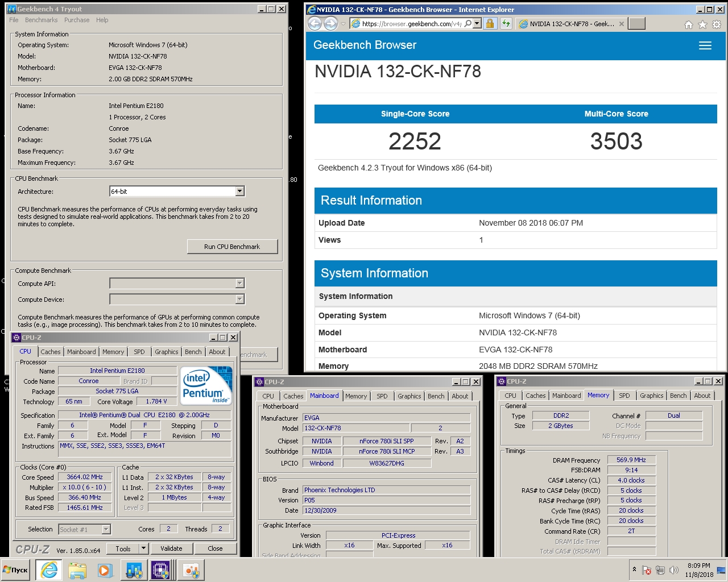This screenshot has width=728, height=582.
Task: Select Bench tab in right CPU-Z window
Action: click(679, 396)
